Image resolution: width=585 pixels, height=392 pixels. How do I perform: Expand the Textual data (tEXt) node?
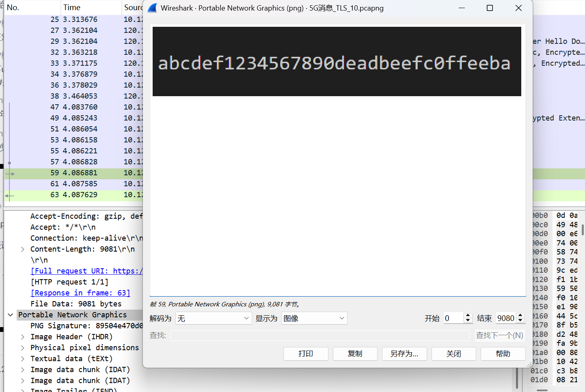23,359
